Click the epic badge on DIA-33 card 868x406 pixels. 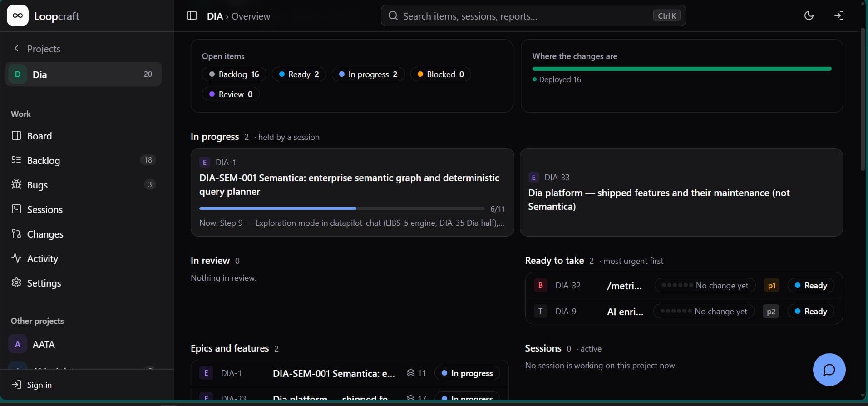coord(533,177)
